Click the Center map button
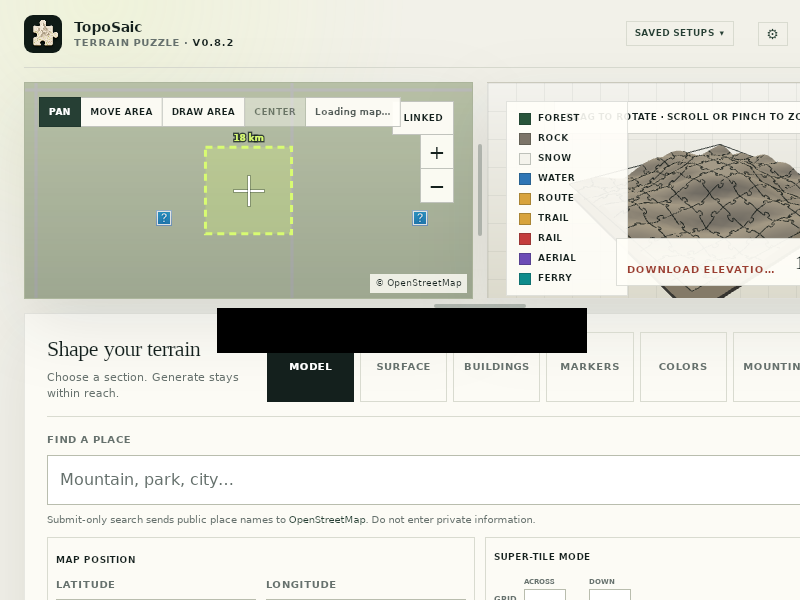This screenshot has height=600, width=800. click(275, 112)
